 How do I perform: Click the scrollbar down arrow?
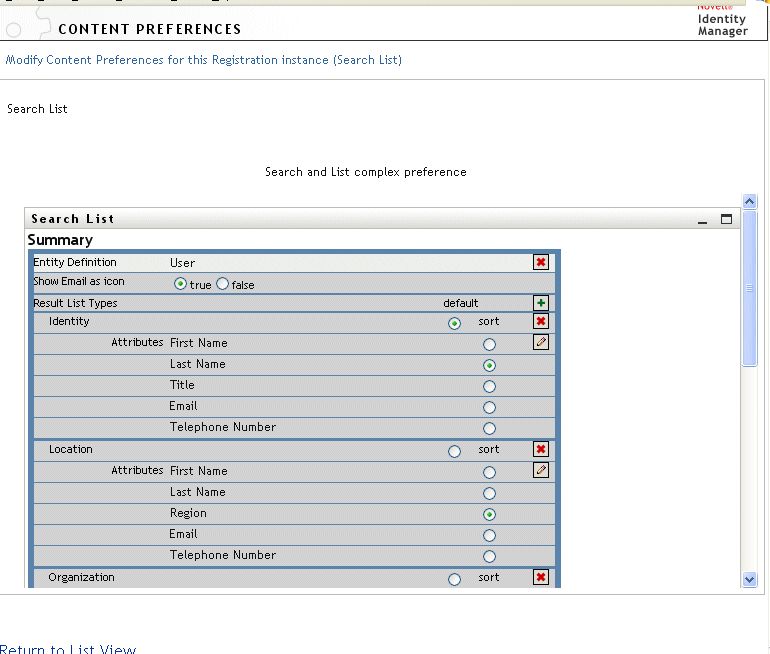(749, 579)
